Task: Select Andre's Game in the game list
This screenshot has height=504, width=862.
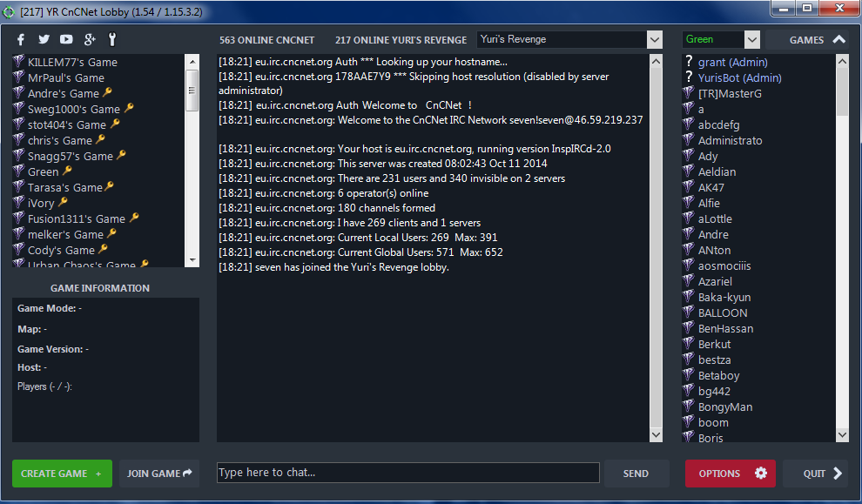Action: 99,93
